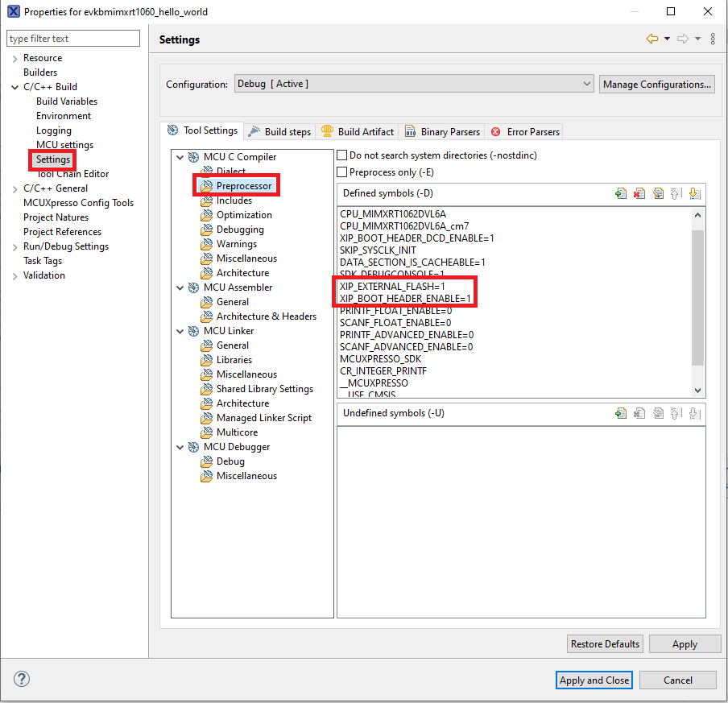728x703 pixels.
Task: Edit the undefined symbol entry
Action: (x=658, y=413)
